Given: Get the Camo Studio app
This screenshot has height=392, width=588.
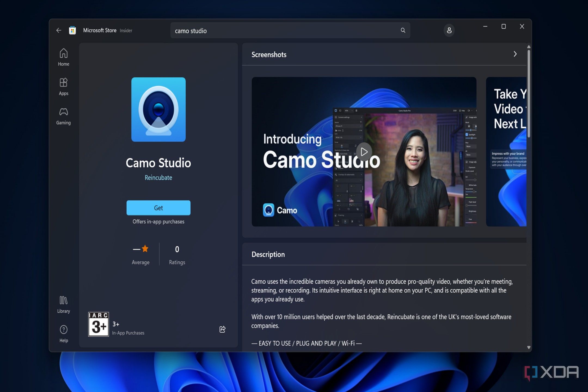Looking at the screenshot, I should point(158,208).
